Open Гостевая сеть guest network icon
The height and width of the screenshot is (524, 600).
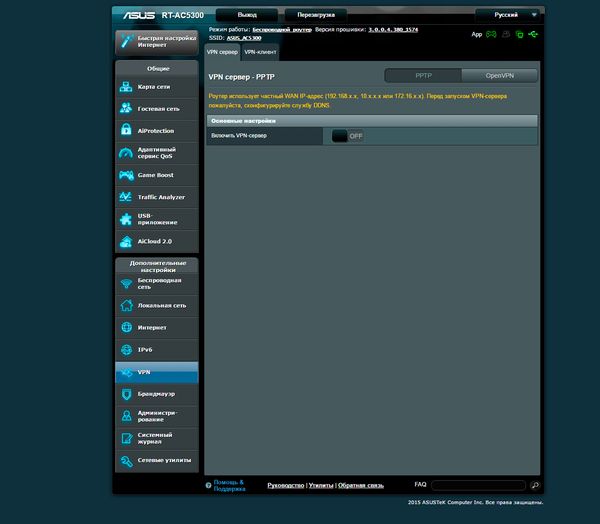tap(126, 108)
